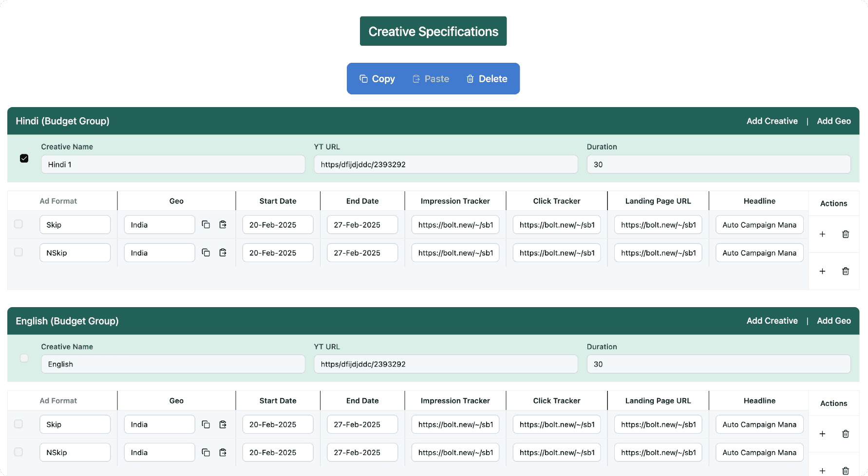868x476 pixels.
Task: Select the English Skip row checkbox
Action: pyautogui.click(x=19, y=424)
